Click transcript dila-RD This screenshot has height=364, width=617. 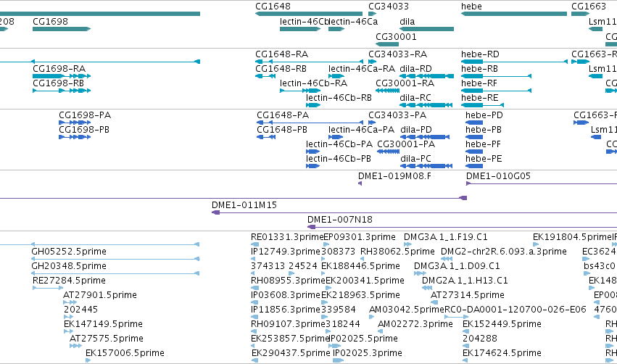(x=426, y=76)
